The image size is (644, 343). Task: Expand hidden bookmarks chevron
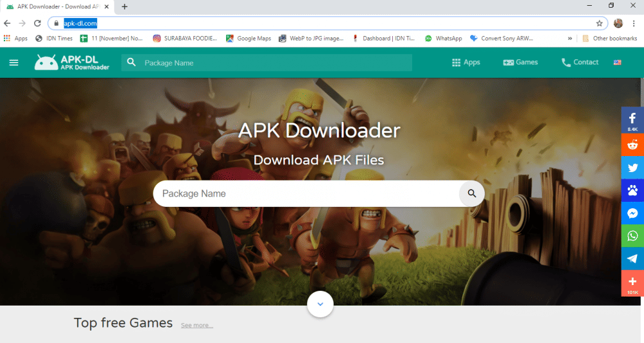pos(570,38)
